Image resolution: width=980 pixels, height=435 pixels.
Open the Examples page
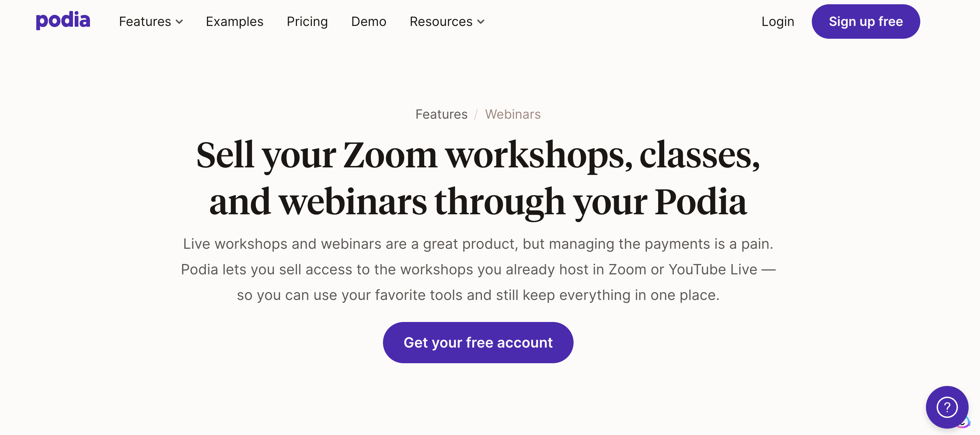click(x=235, y=22)
